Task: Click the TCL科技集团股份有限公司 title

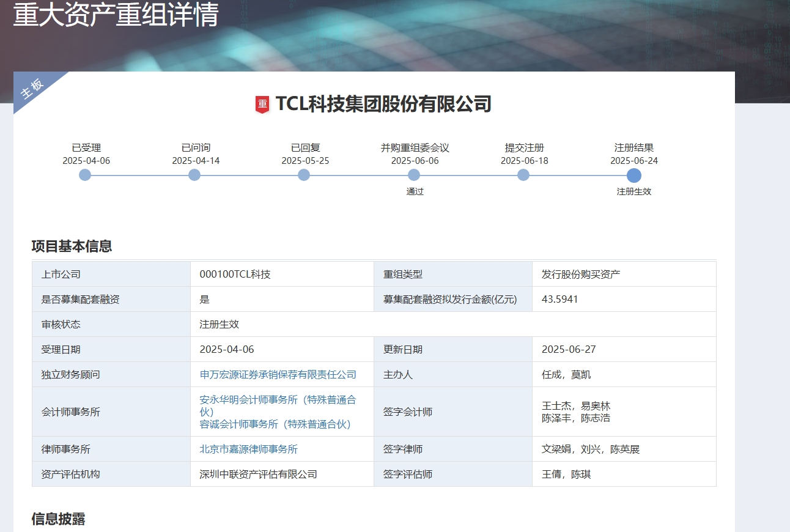Action: click(x=383, y=104)
